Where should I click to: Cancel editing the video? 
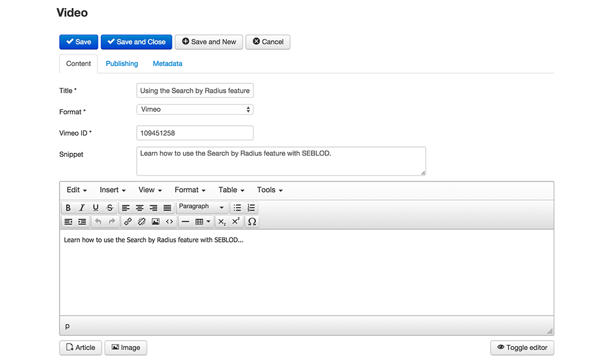pyautogui.click(x=268, y=42)
